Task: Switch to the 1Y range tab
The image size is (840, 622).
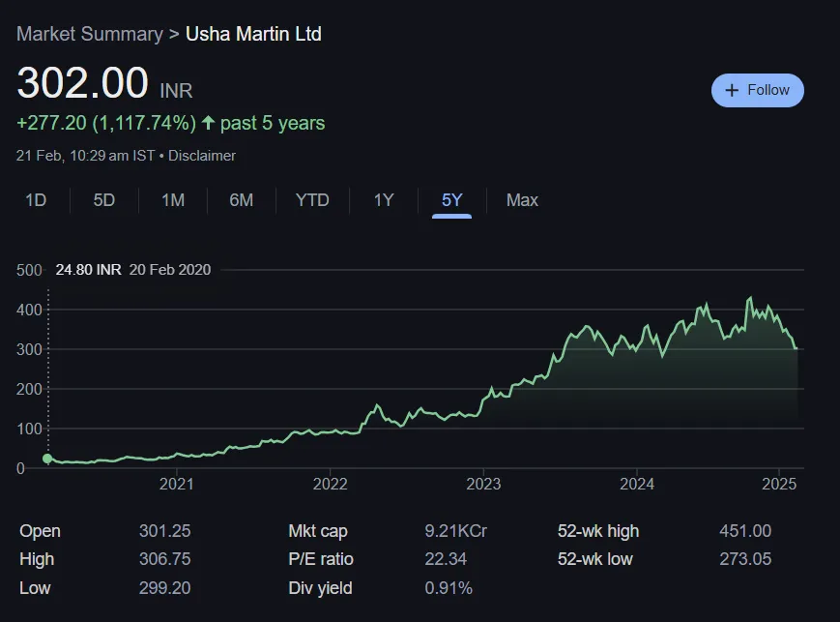Action: (384, 200)
